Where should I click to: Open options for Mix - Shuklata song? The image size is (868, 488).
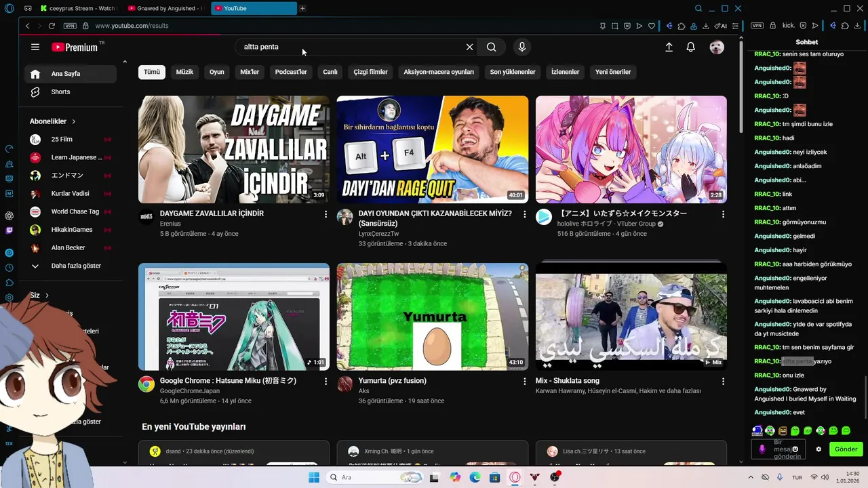pyautogui.click(x=723, y=382)
